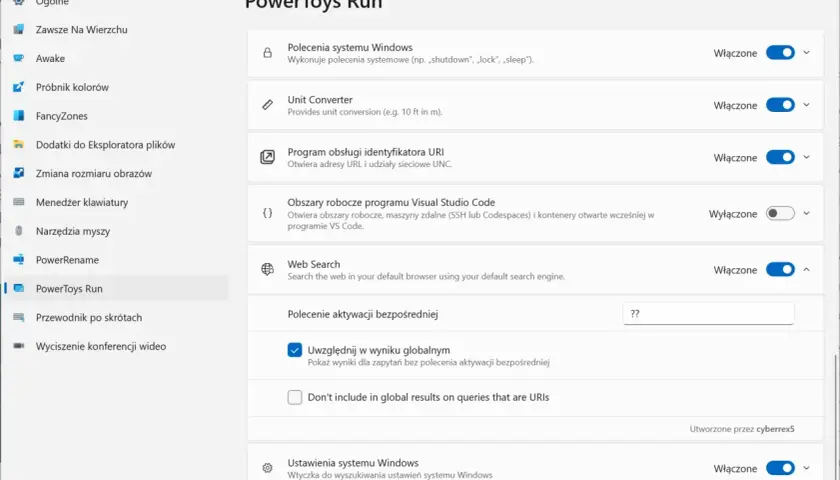This screenshot has height=480, width=840.
Task: Toggle the Web Search plugin switch
Action: pyautogui.click(x=780, y=269)
